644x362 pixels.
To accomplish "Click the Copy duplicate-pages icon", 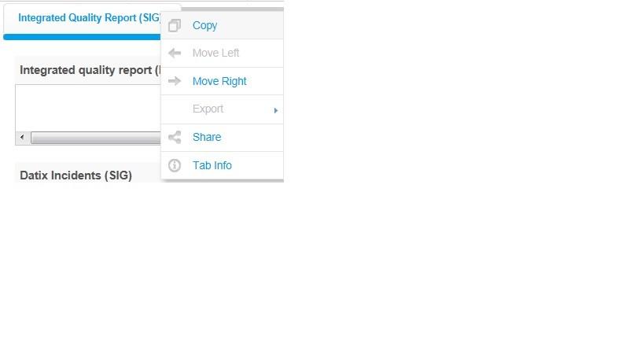I will 175,25.
